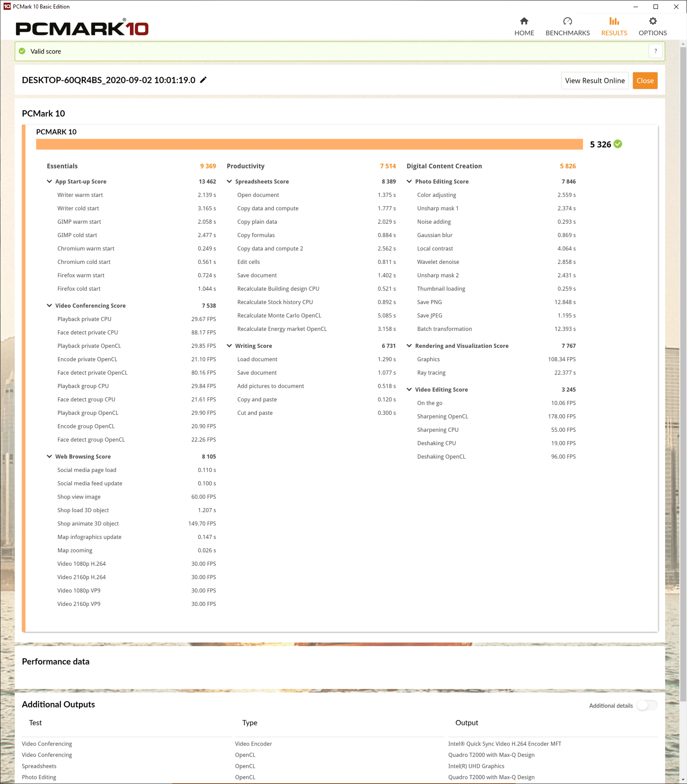Click the Output column header
This screenshot has width=687, height=784.
[x=466, y=723]
